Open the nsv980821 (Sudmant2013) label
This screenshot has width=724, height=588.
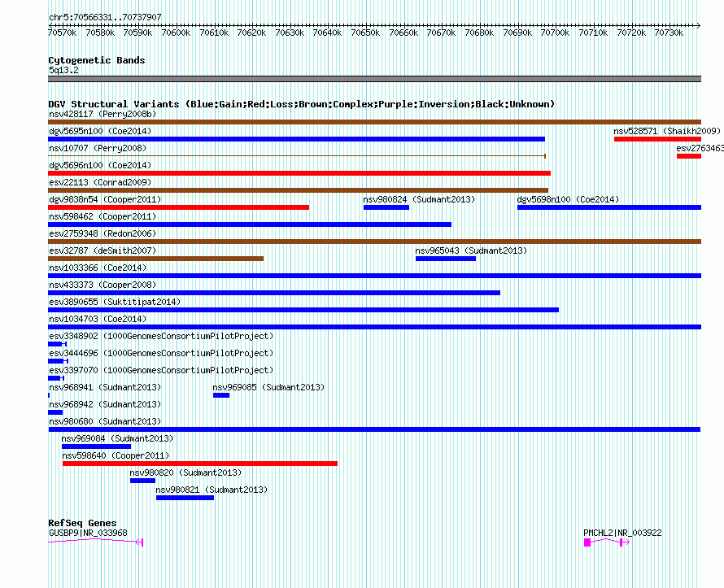tap(212, 490)
